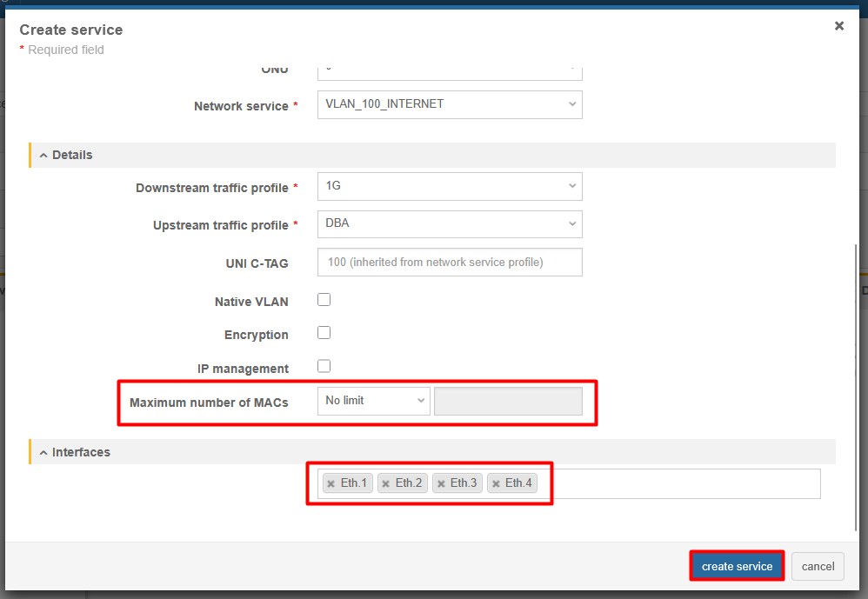Open Maximum number of MACs dropdown
868x599 pixels.
tap(373, 401)
